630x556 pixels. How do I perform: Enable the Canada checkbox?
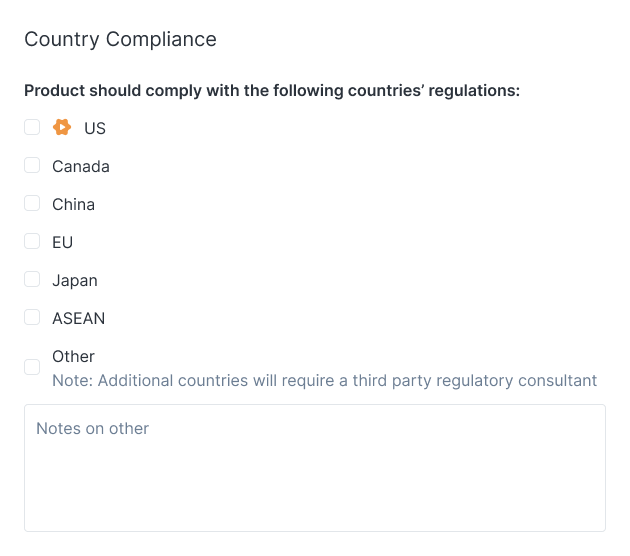pos(32,165)
